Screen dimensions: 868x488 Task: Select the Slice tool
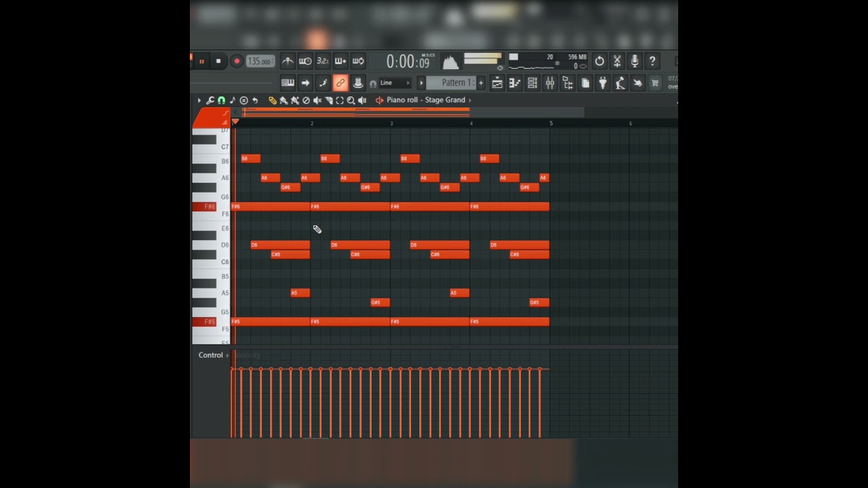point(328,100)
